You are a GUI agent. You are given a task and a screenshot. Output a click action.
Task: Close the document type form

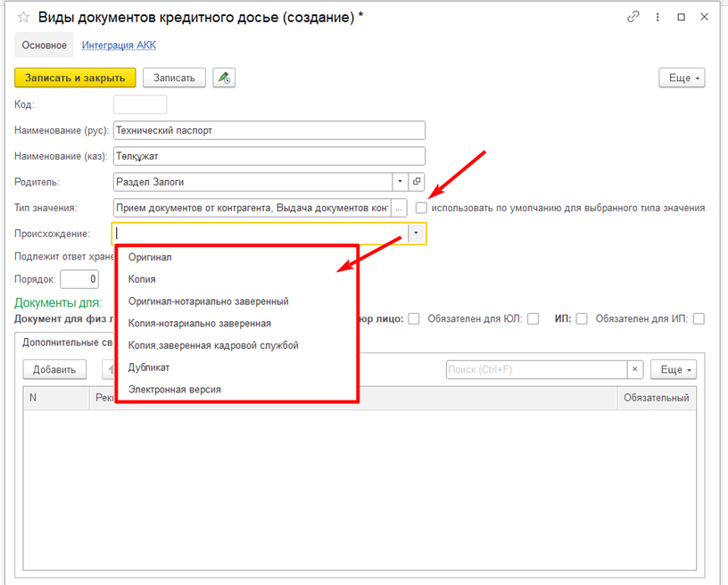click(704, 17)
